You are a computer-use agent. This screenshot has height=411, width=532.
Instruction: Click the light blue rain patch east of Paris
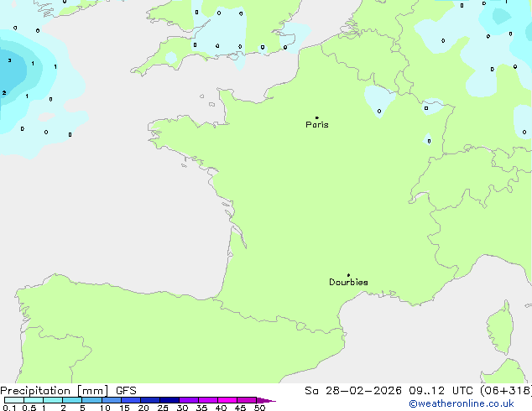[x=378, y=100]
